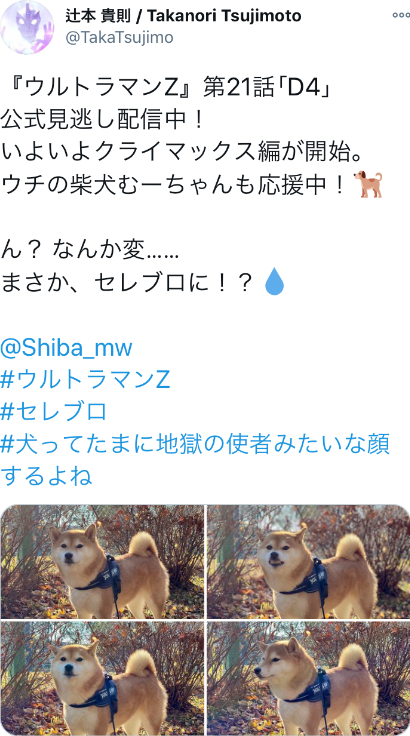Click the line ウチの柴犬むーちゃんも応援中
410x736 pixels.
[x=173, y=185]
